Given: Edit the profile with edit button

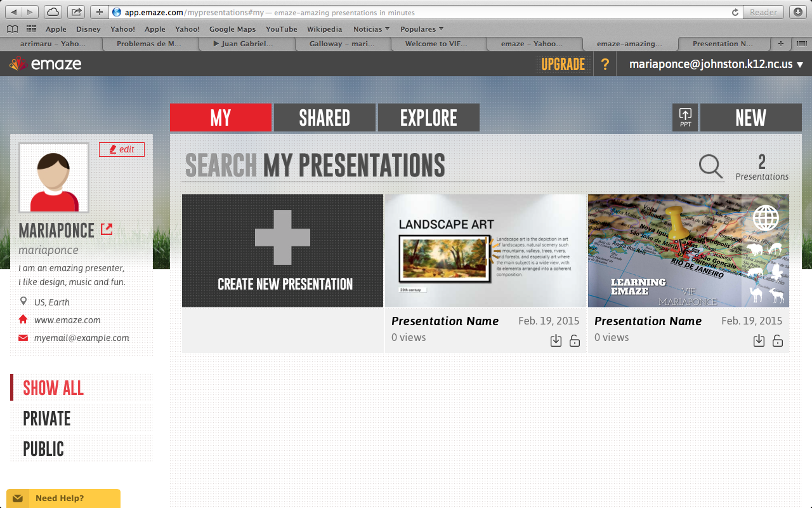Looking at the screenshot, I should coord(122,149).
